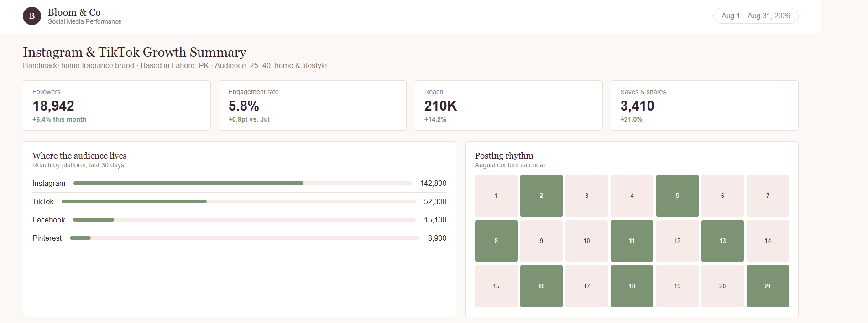Select calendar day 10

click(x=586, y=241)
